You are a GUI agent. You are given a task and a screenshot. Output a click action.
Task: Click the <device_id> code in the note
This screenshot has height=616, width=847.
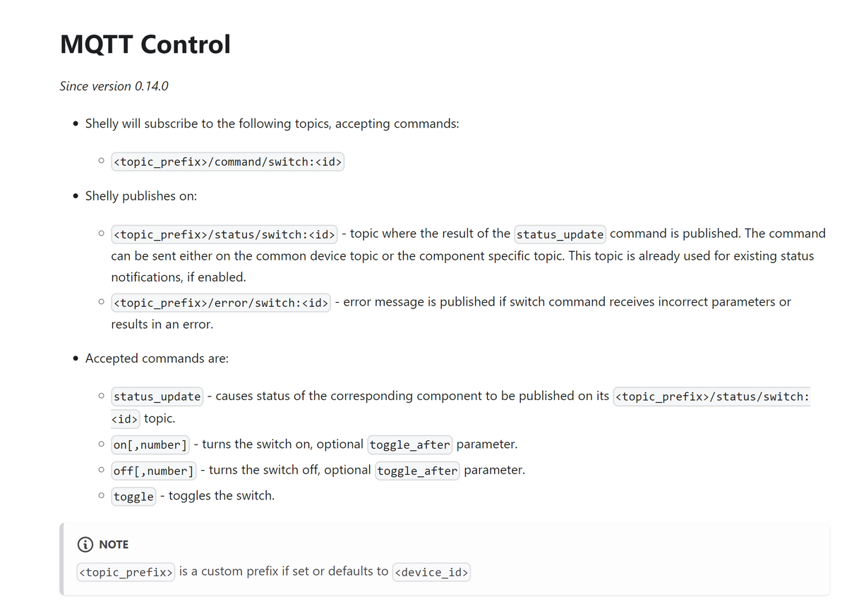[x=431, y=572]
